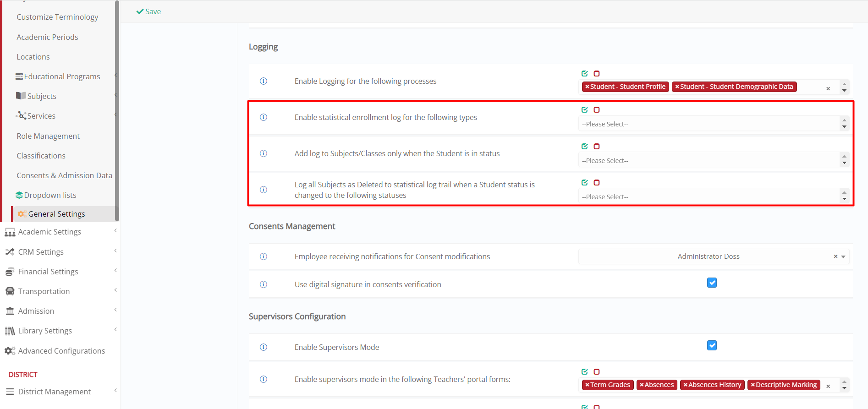Open Classifications

(x=41, y=156)
